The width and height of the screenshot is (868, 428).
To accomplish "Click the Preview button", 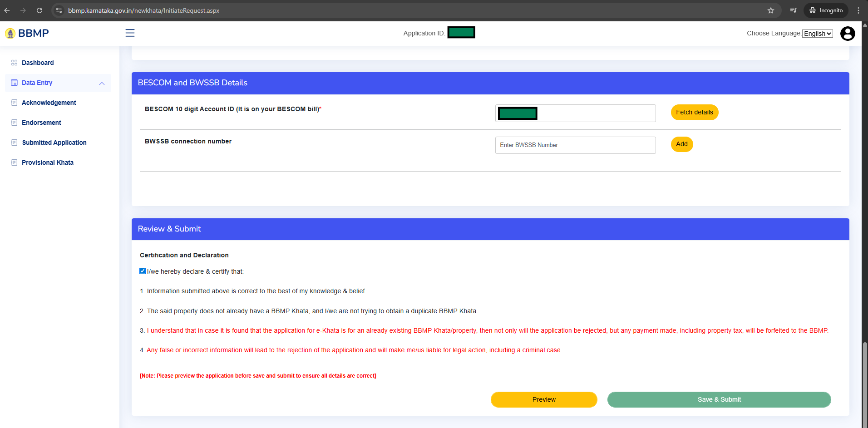I will click(x=544, y=399).
